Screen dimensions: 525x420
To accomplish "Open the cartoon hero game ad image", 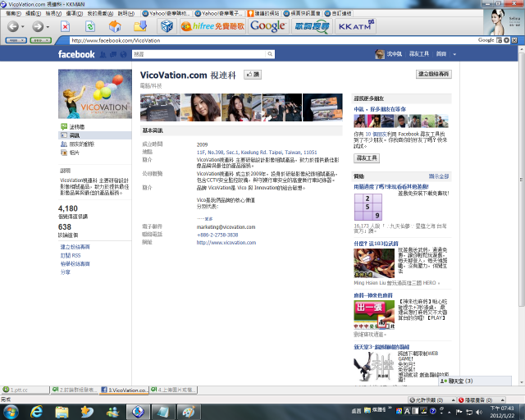I will (374, 263).
